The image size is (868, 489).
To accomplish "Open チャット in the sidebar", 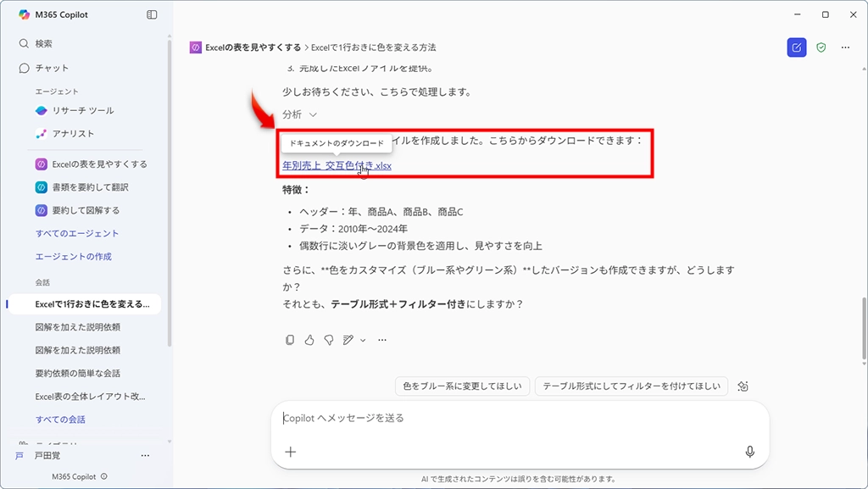I will coord(52,68).
